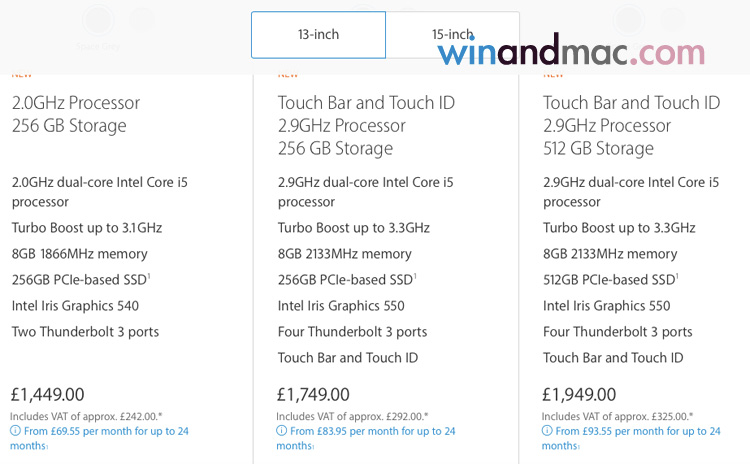Viewport: 750px width, 464px height.
Task: Click the £1,749.00 price
Action: [314, 395]
